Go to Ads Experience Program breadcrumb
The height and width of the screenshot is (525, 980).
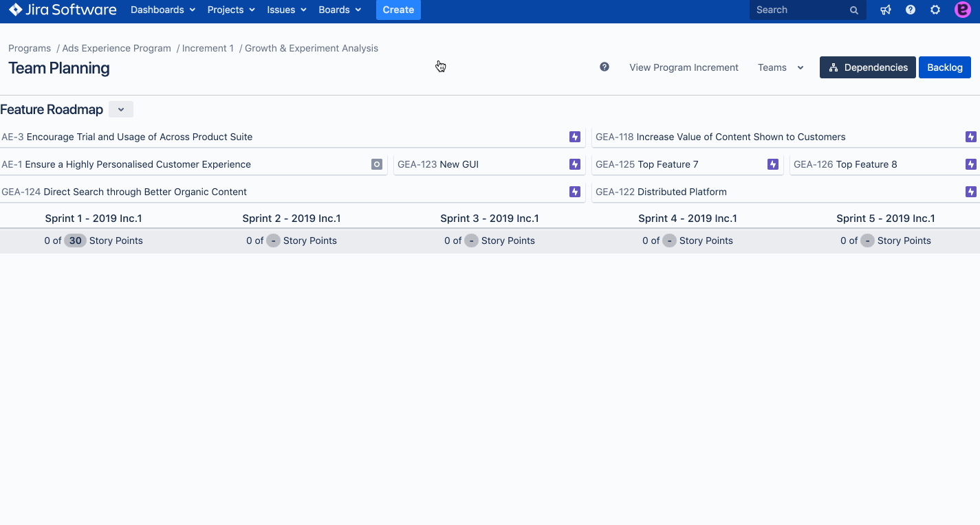[116, 48]
